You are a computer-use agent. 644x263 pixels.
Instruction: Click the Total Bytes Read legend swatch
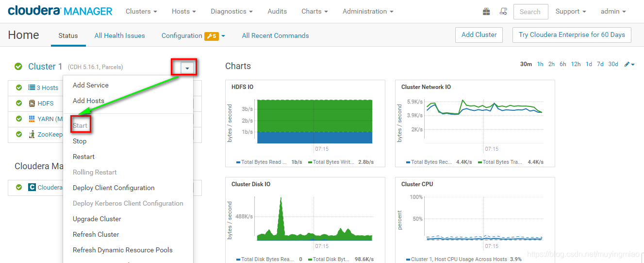click(238, 162)
